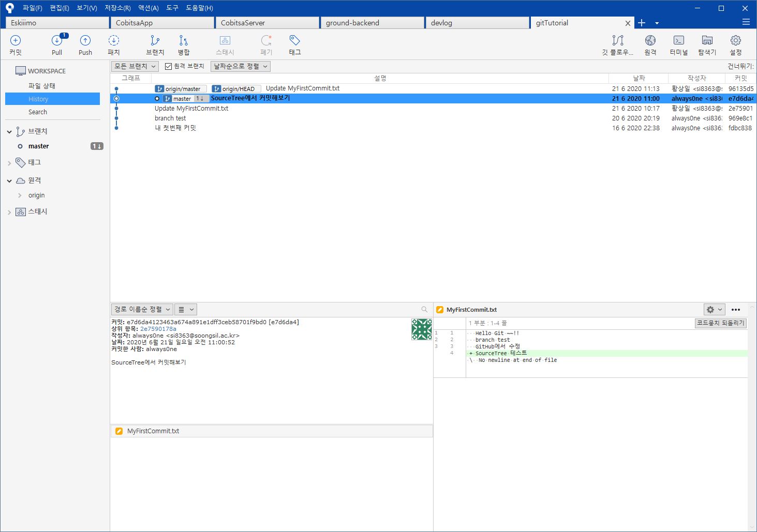Image resolution: width=757 pixels, height=532 pixels.
Task: Select the 'branch test' commit row
Action: click(433, 118)
